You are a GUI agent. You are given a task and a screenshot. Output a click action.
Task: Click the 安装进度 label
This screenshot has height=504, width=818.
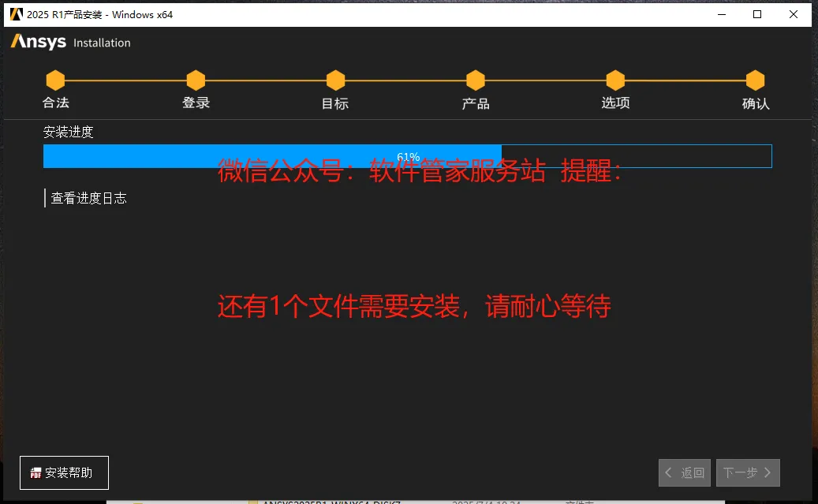pos(69,132)
